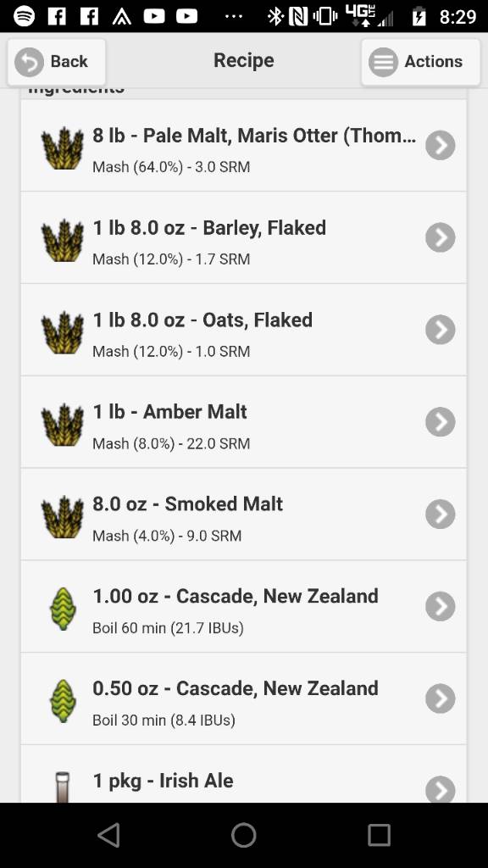Image resolution: width=488 pixels, height=868 pixels.
Task: Tap the grain icon beside Pale Malt, Maris Otter
Action: point(63,147)
